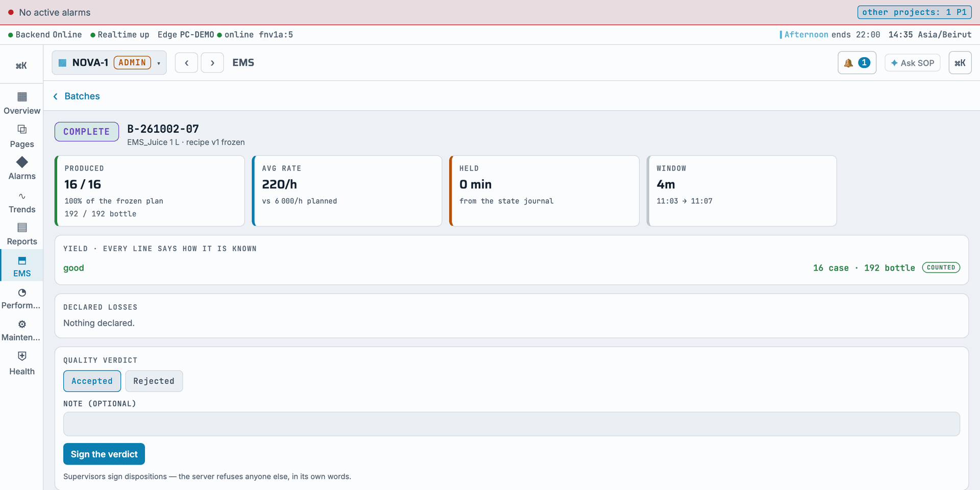Open Ask SOP assistant
The height and width of the screenshot is (490, 980).
[912, 63]
